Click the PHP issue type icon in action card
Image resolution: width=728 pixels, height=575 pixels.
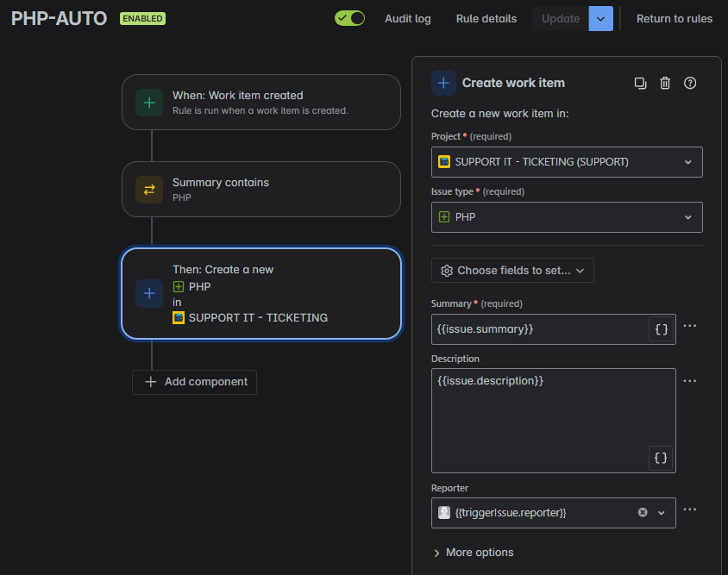tap(179, 287)
